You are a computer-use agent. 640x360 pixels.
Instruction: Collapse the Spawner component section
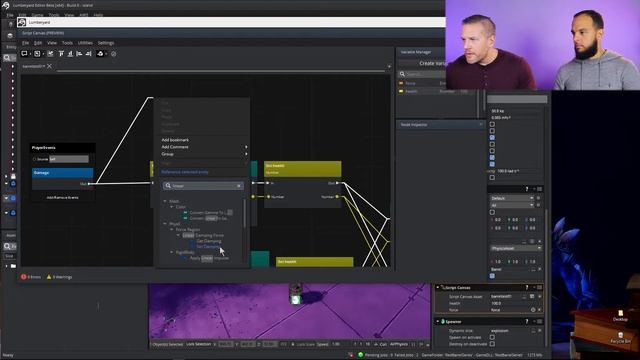click(x=438, y=321)
